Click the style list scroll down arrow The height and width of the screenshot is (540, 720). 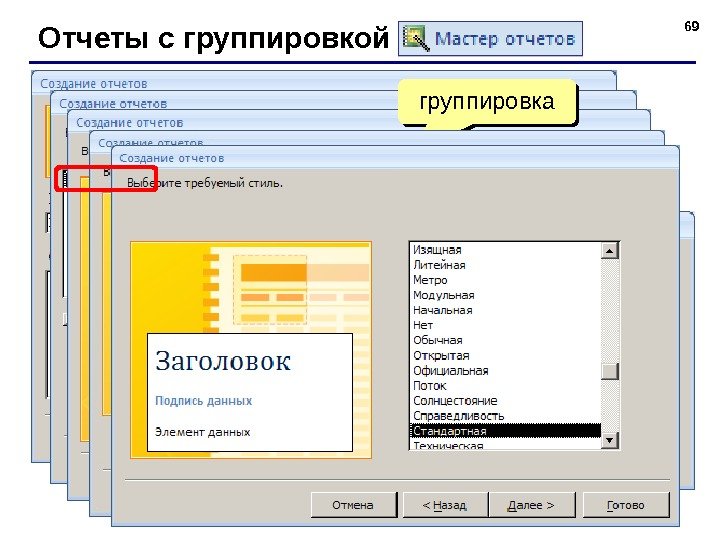(x=610, y=440)
